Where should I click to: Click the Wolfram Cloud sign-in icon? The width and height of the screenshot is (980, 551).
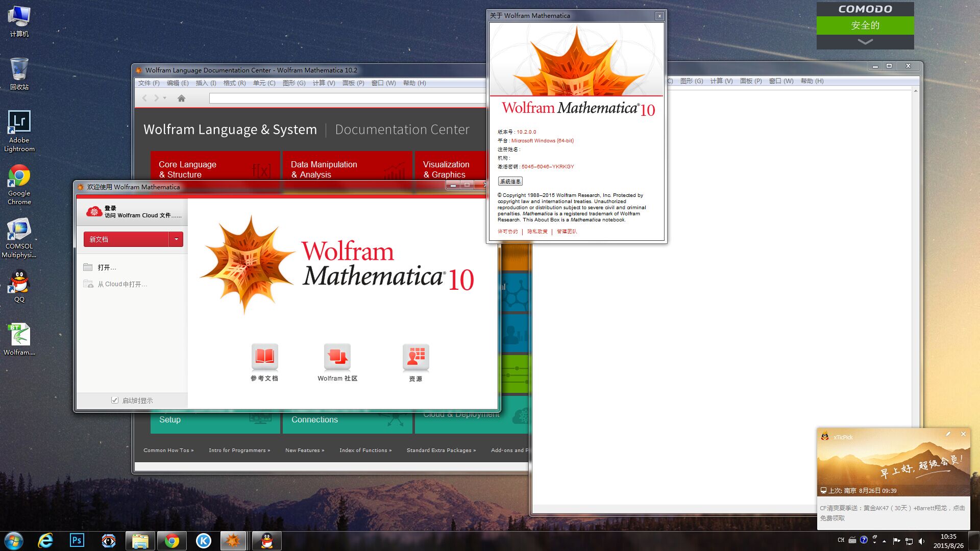pos(94,212)
